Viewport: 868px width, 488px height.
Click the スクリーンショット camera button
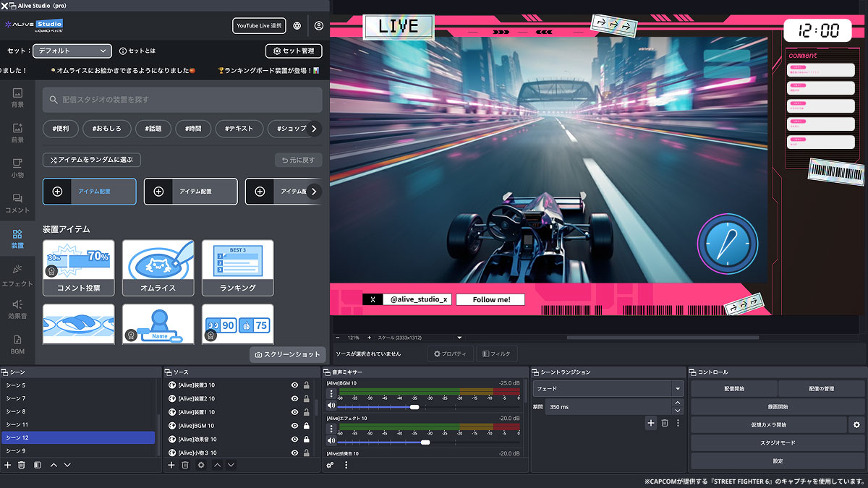pyautogui.click(x=288, y=354)
